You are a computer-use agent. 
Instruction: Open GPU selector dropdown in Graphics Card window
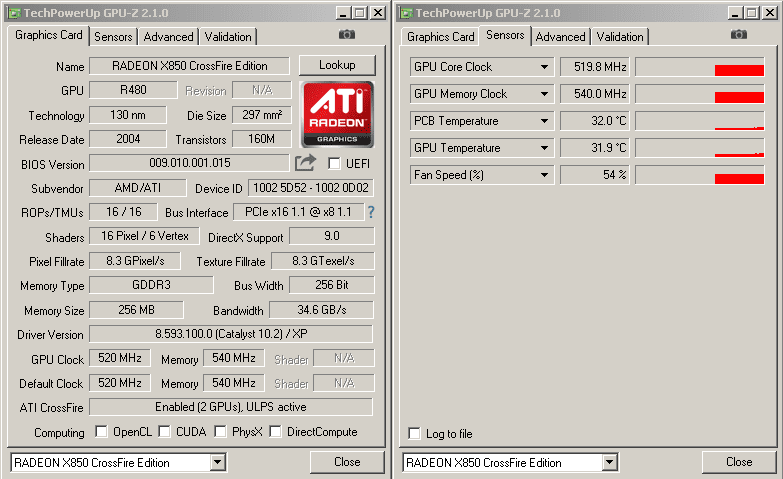coord(217,463)
